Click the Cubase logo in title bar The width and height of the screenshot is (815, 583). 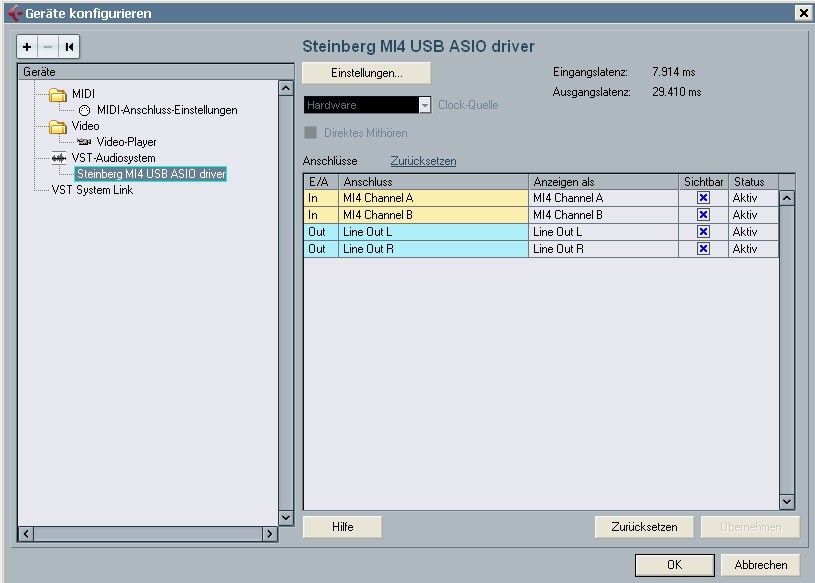(x=15, y=13)
